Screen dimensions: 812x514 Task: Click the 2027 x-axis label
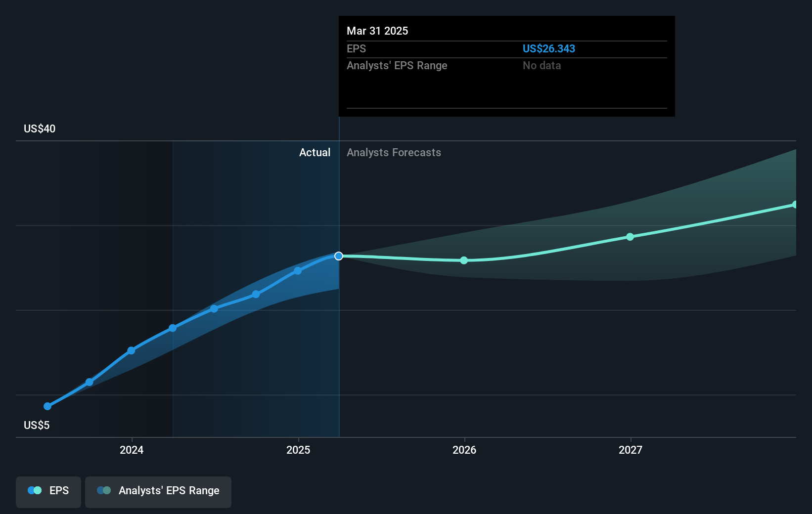point(631,450)
